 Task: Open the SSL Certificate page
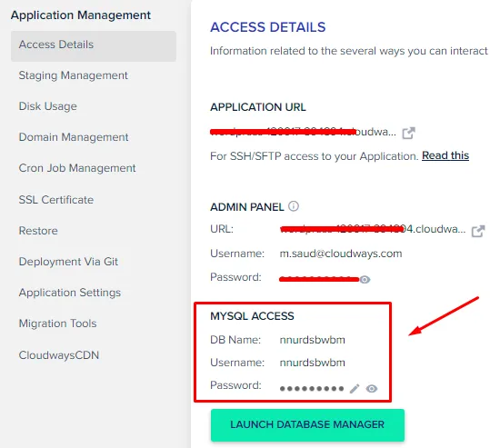[x=56, y=200]
